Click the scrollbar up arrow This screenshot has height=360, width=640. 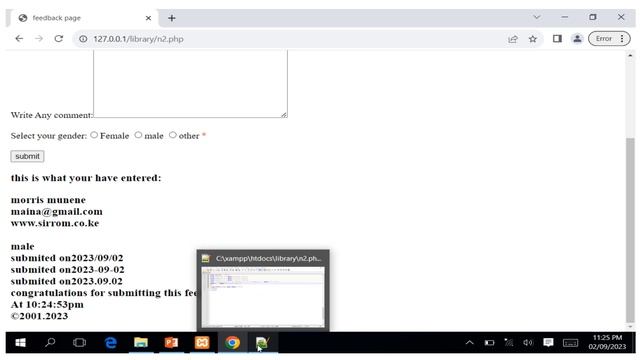(x=631, y=56)
